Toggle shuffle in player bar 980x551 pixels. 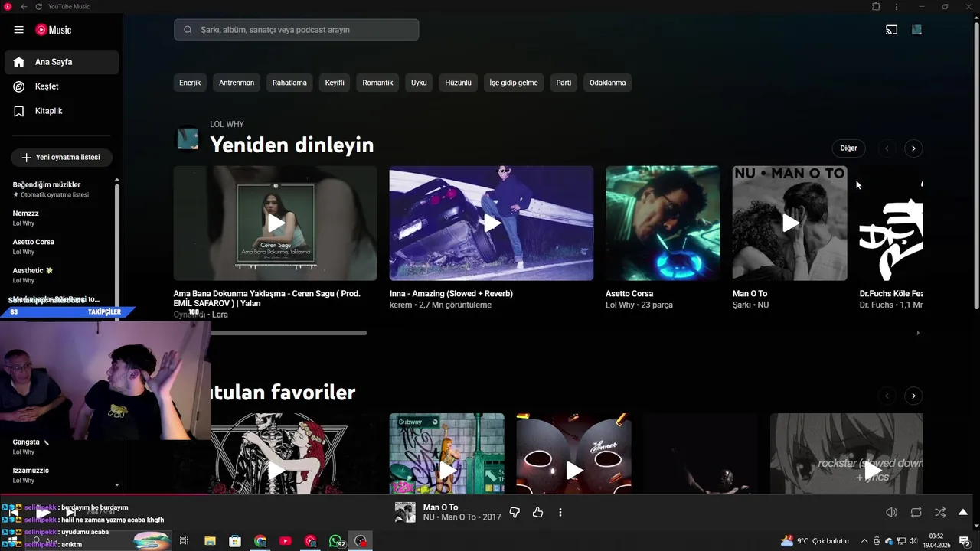[x=940, y=512]
